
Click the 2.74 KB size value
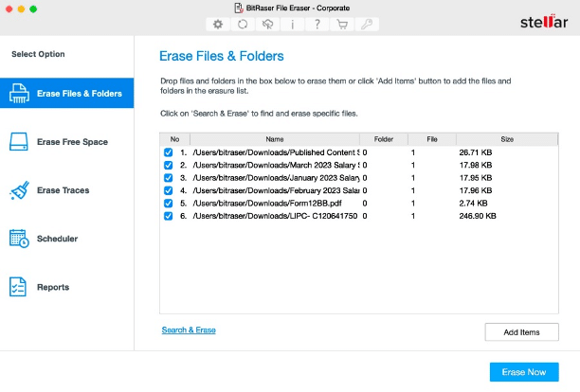pos(473,204)
